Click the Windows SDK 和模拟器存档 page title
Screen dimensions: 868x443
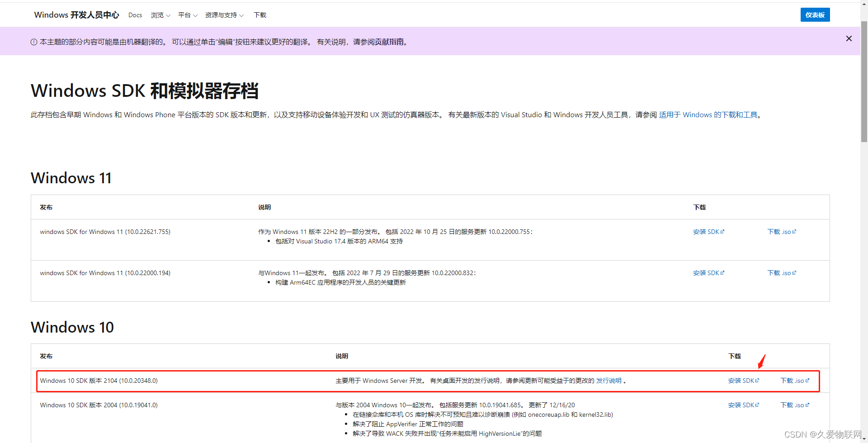(x=145, y=91)
